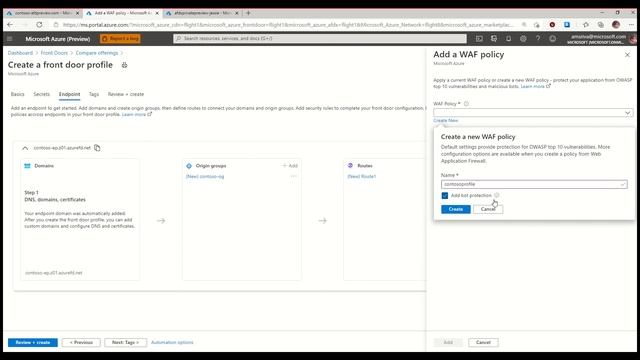The image size is (640, 360).
Task: Open ellipsis menu for contoso-og origin group
Action: click(293, 177)
